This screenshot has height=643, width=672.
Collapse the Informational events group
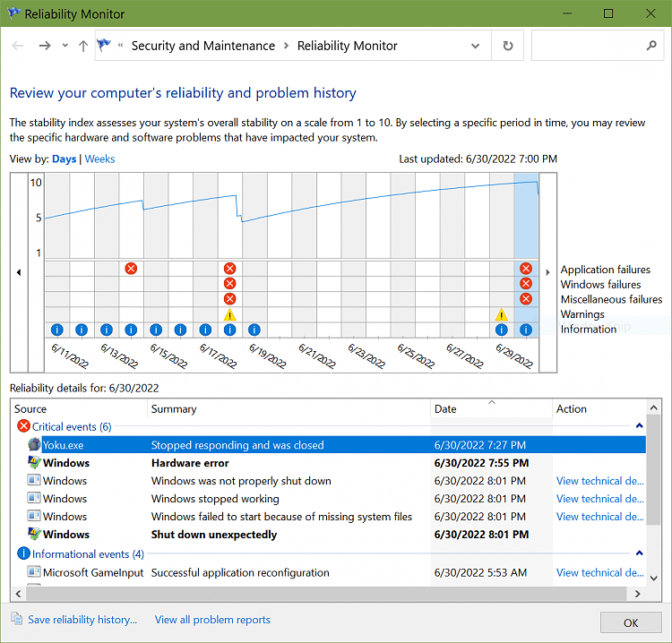pyautogui.click(x=639, y=553)
